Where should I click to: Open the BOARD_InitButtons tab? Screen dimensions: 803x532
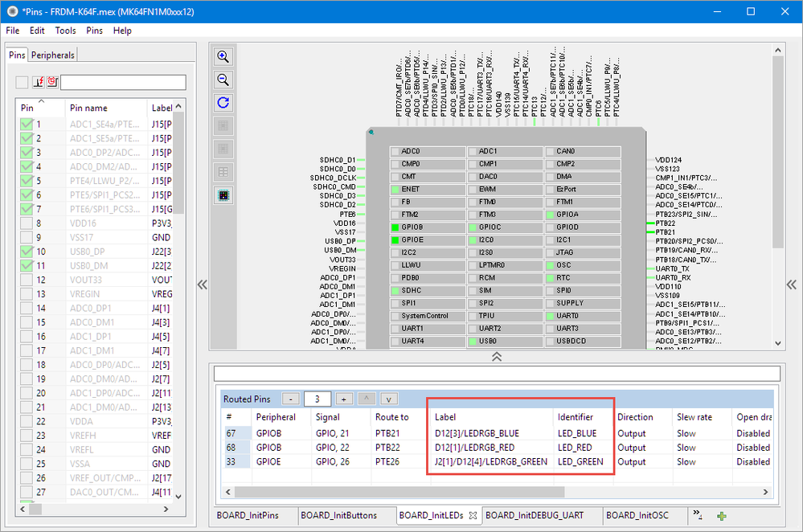pyautogui.click(x=338, y=516)
